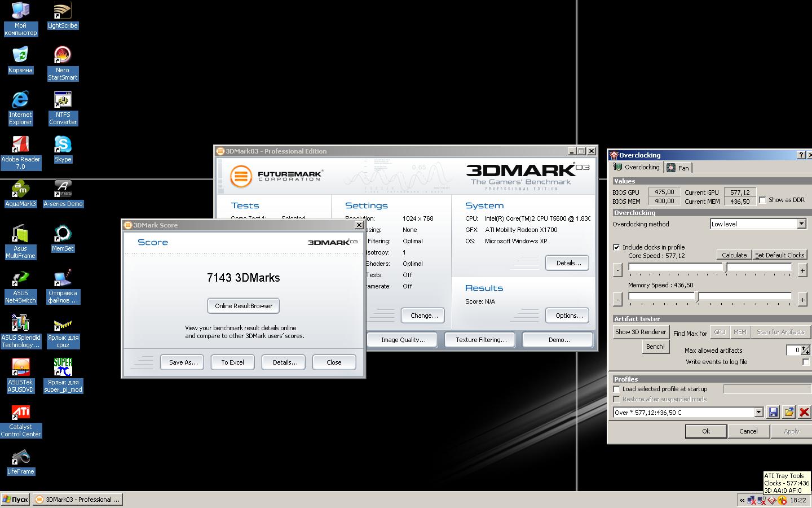The width and height of the screenshot is (812, 508).
Task: Click Set Default Clocks button
Action: pos(780,255)
